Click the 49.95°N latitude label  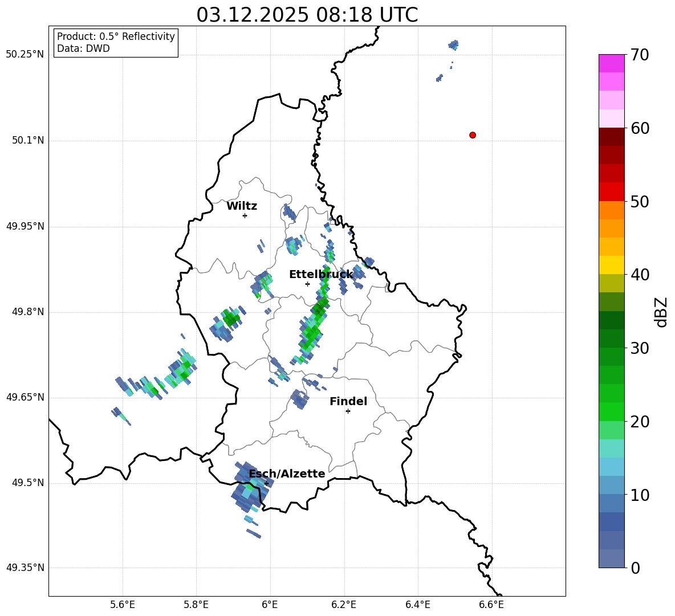click(25, 226)
